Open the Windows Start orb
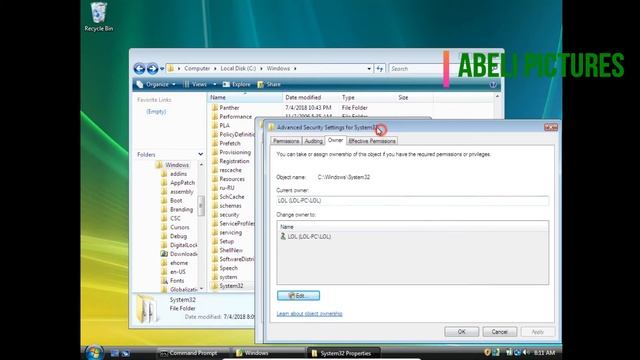The image size is (640, 360). click(94, 353)
